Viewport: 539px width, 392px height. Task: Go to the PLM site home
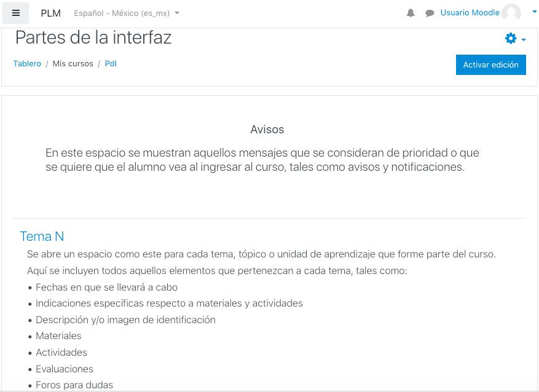point(50,13)
